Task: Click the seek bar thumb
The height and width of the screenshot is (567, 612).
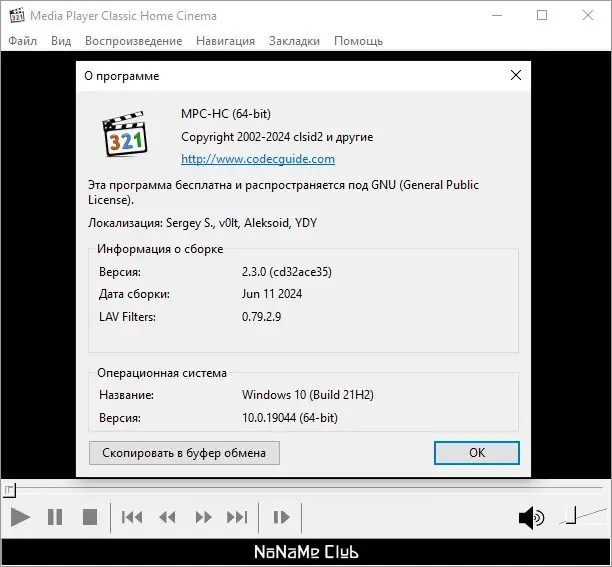Action: (9, 490)
